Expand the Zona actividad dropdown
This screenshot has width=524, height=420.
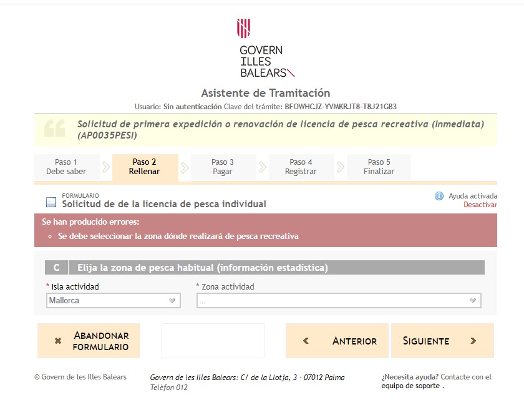click(338, 301)
